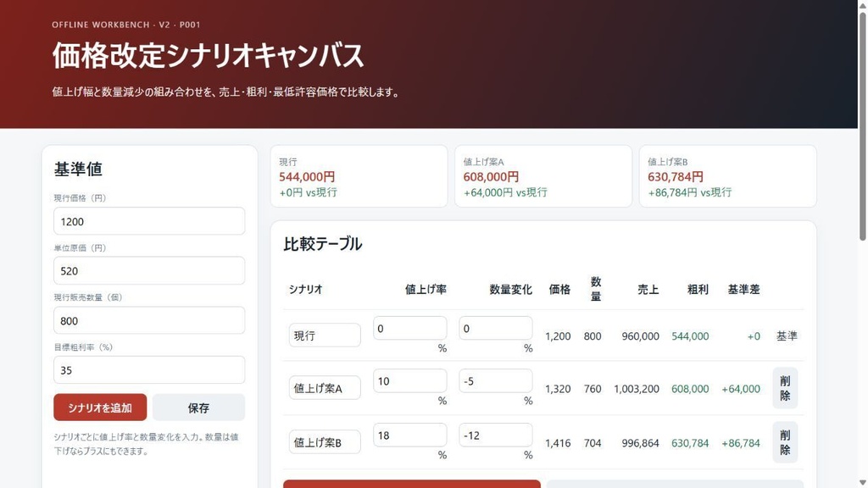Select the 現行販売数量 input showing 800
This screenshot has width=868, height=488.
[x=149, y=320]
